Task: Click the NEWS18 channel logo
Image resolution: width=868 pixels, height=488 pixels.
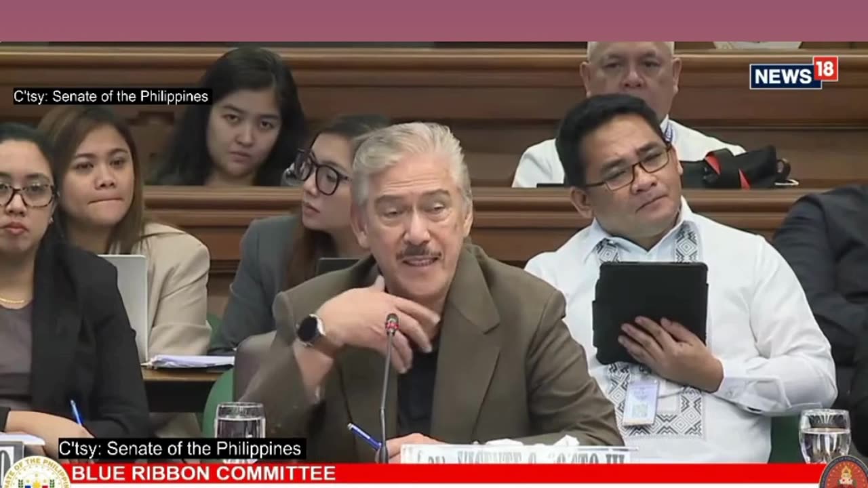Action: [793, 73]
